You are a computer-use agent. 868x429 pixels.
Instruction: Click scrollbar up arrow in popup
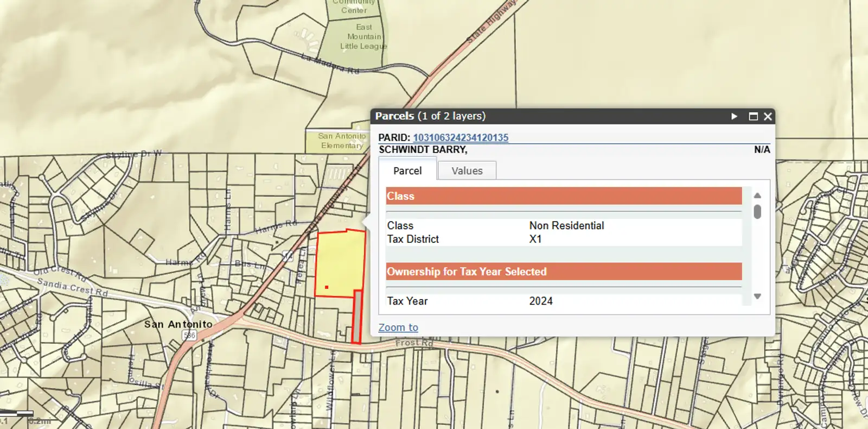[x=757, y=195]
